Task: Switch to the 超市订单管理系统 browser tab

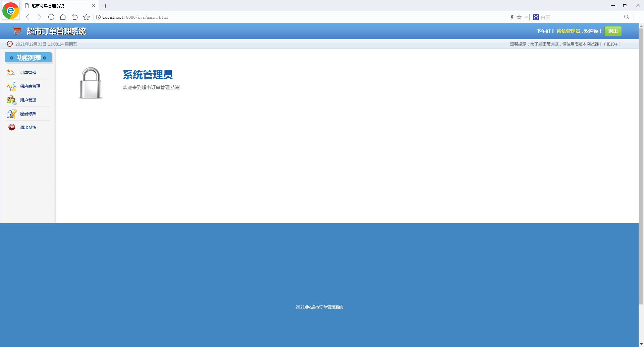Action: pos(54,6)
